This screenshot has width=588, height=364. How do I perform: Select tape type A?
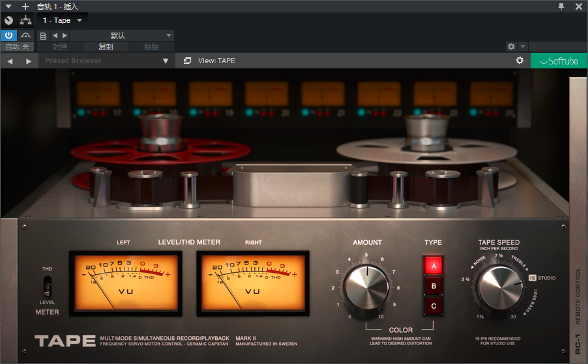(x=433, y=265)
